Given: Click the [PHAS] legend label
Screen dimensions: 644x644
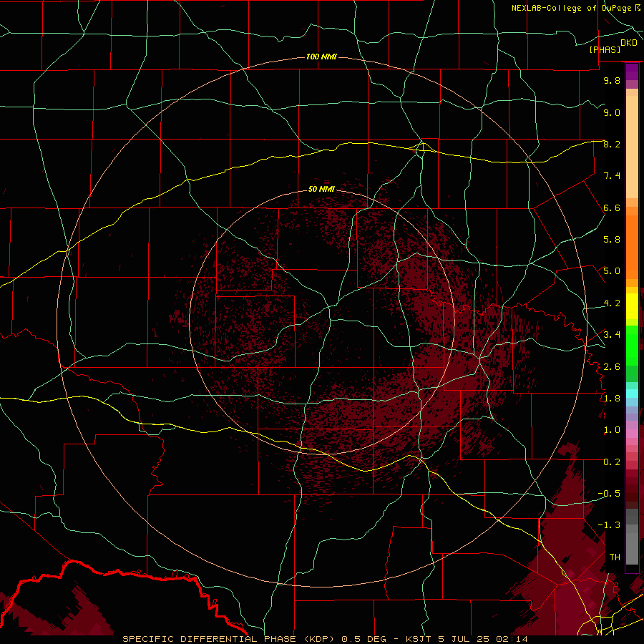Looking at the screenshot, I should pos(605,49).
